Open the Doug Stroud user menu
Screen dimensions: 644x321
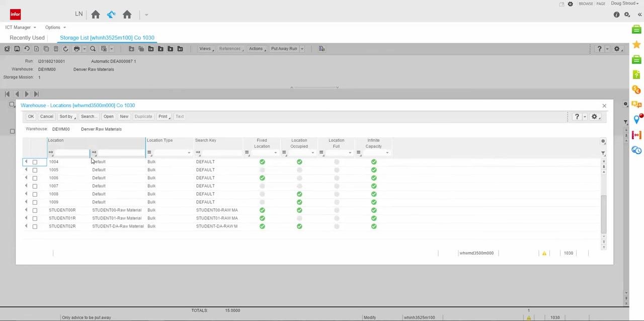pyautogui.click(x=624, y=4)
